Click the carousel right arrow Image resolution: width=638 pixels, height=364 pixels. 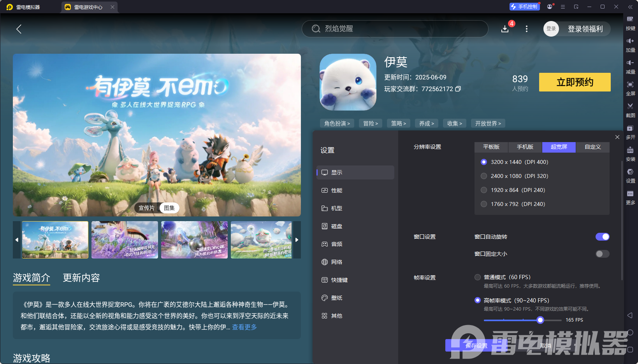click(297, 240)
